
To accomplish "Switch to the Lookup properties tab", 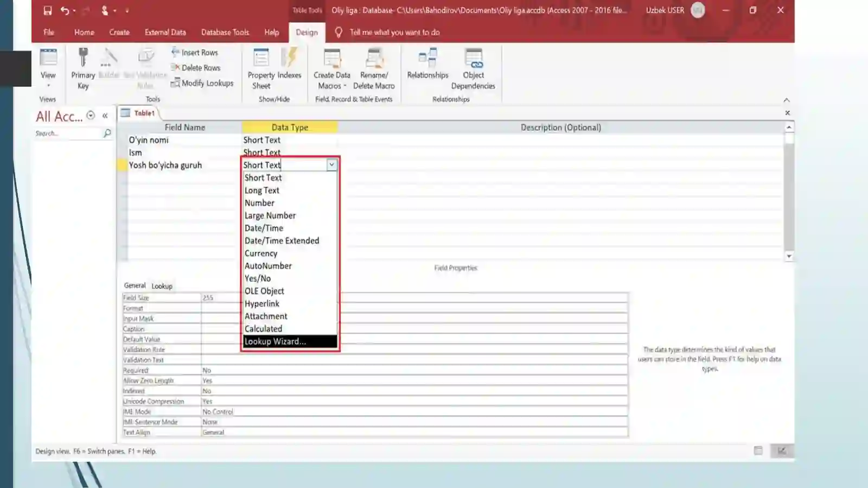I will (x=162, y=286).
